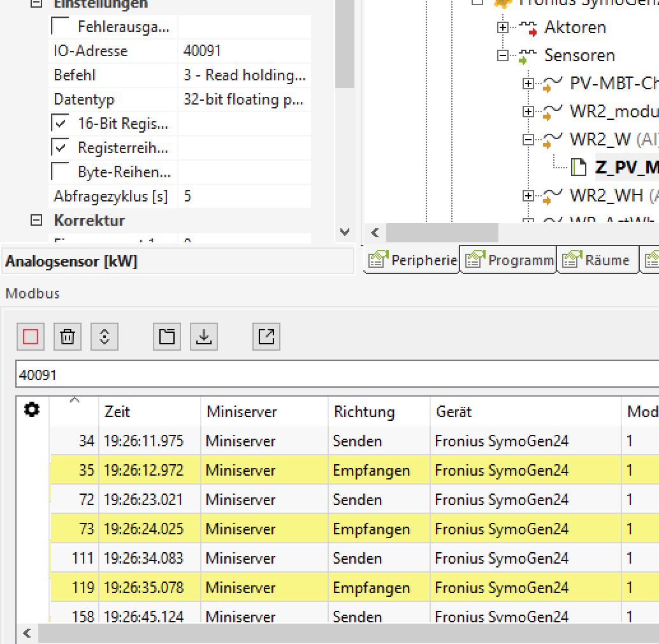Viewport: 659px width, 644px height.
Task: Click left arrow of Modbus table scrollbar
Action: click(27, 633)
